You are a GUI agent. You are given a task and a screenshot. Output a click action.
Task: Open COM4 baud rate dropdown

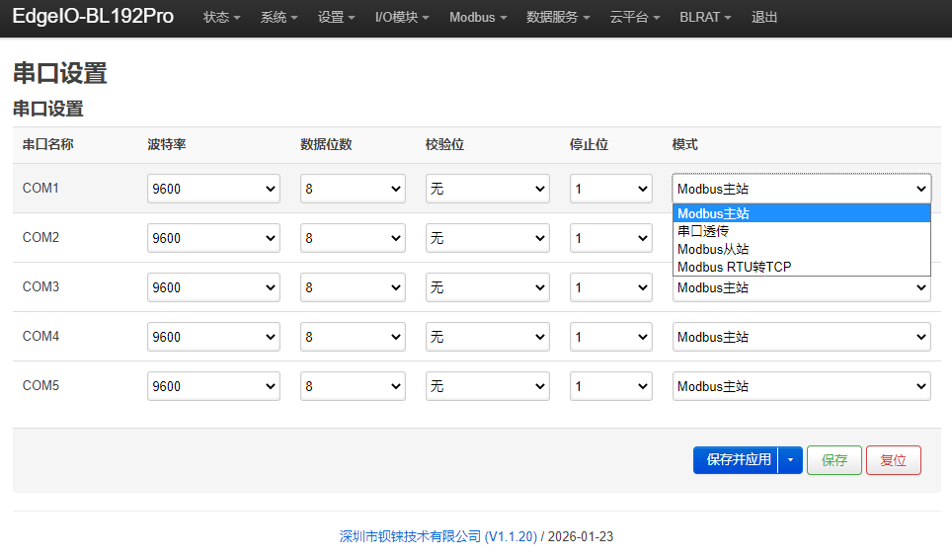coord(213,337)
